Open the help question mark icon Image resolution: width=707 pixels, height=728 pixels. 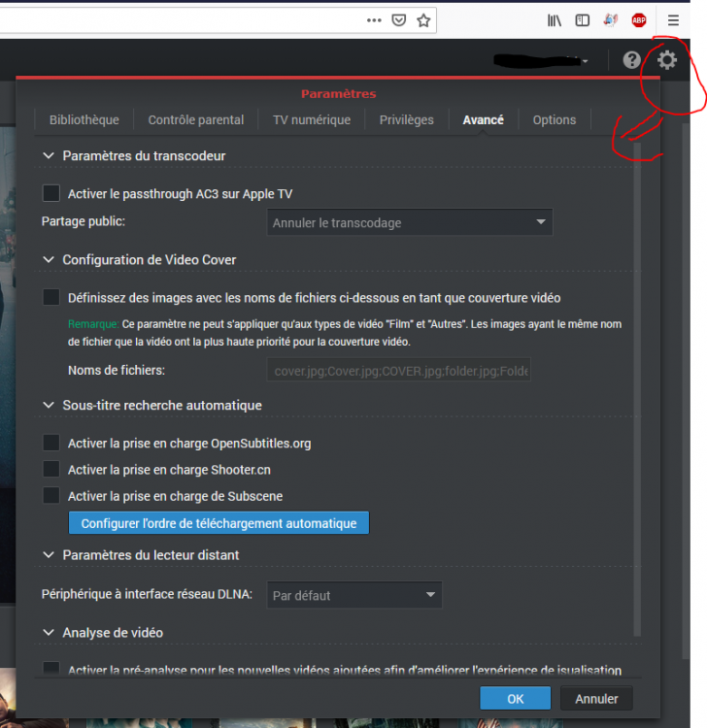pos(632,60)
